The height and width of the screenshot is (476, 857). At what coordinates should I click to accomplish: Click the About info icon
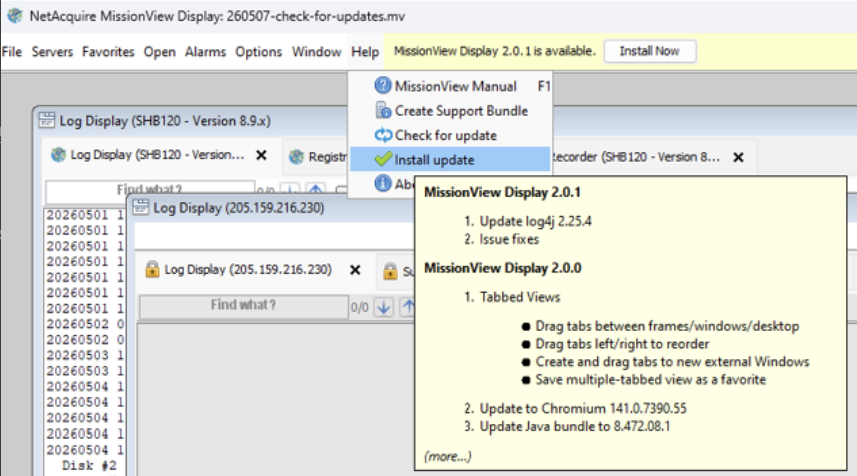point(383,183)
